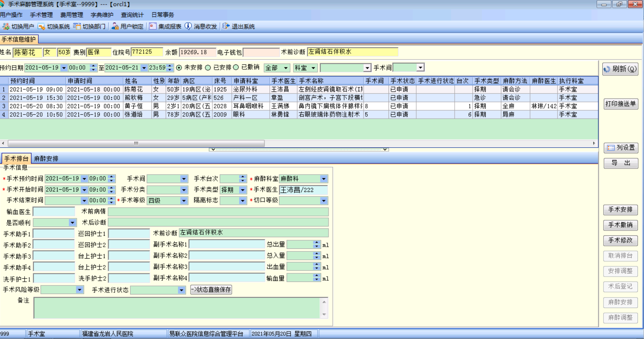Viewport: 644px width, 339px height.
Task: Select table row for patient 熊秋梅
Action: 299,98
